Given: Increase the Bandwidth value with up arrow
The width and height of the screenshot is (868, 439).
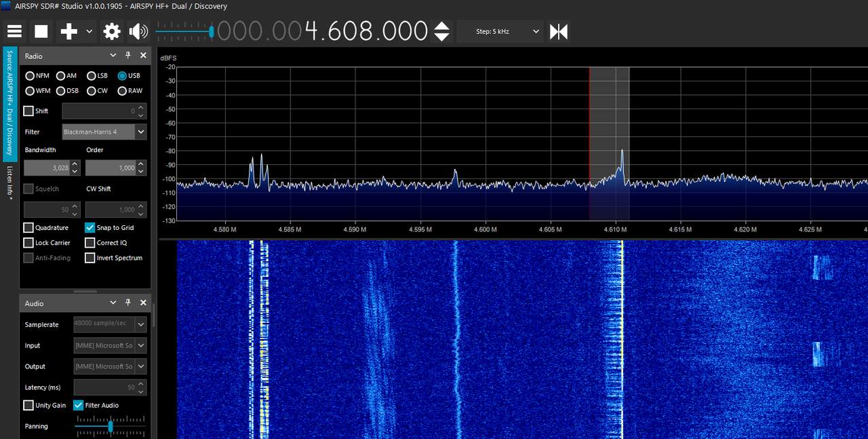Looking at the screenshot, I should [x=75, y=164].
